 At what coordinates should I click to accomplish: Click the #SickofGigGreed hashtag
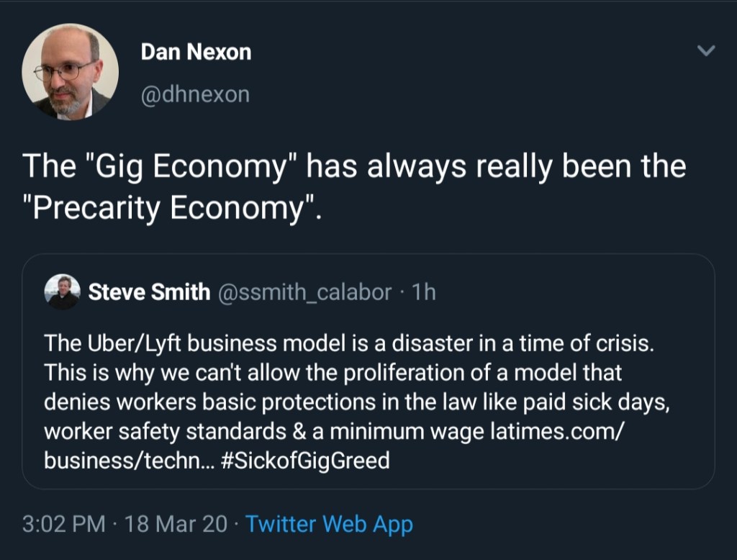click(302, 461)
